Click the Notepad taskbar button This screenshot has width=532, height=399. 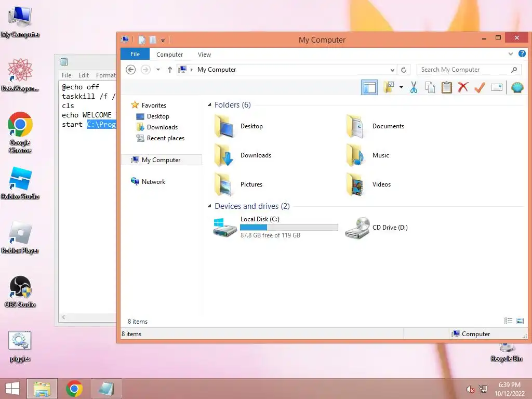coord(106,389)
